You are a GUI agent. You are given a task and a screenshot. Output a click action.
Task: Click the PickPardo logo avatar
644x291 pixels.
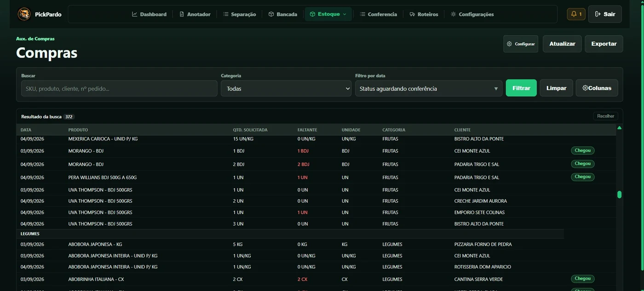(24, 14)
